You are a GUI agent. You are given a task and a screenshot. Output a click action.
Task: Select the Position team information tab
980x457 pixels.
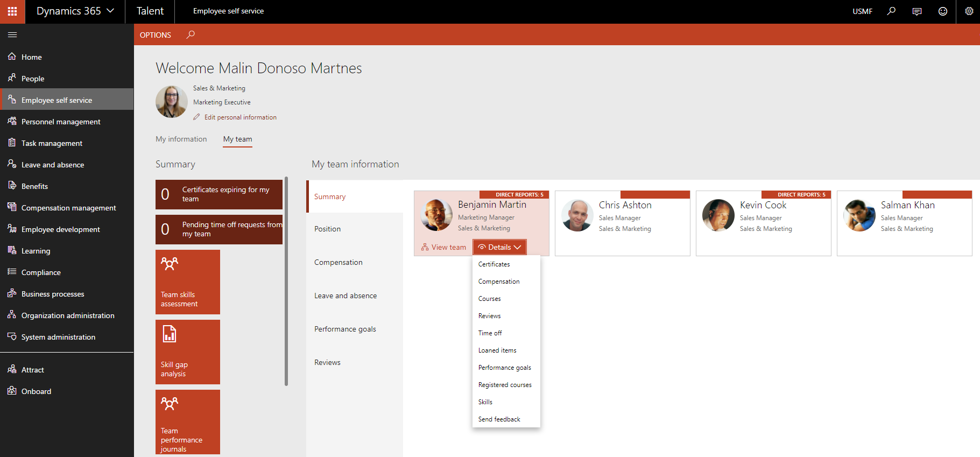coord(355,229)
